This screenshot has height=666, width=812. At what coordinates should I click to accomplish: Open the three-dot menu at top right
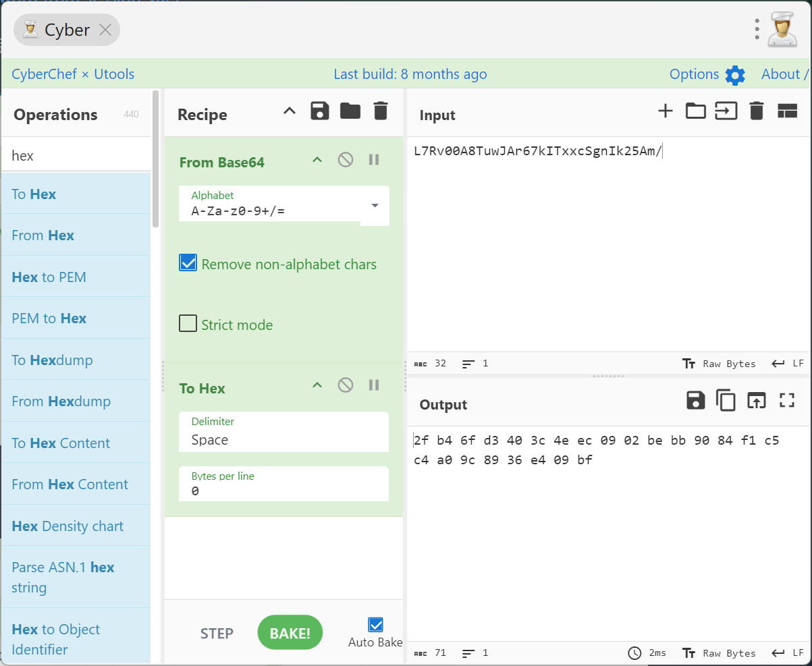pos(757,29)
